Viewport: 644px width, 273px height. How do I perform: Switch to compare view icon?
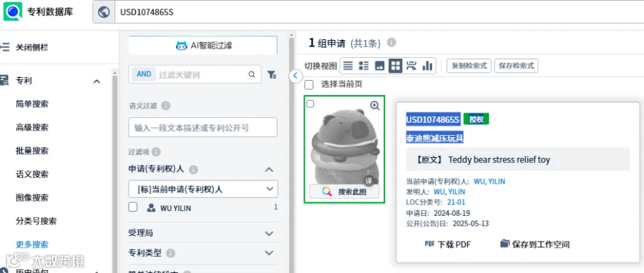[411, 66]
